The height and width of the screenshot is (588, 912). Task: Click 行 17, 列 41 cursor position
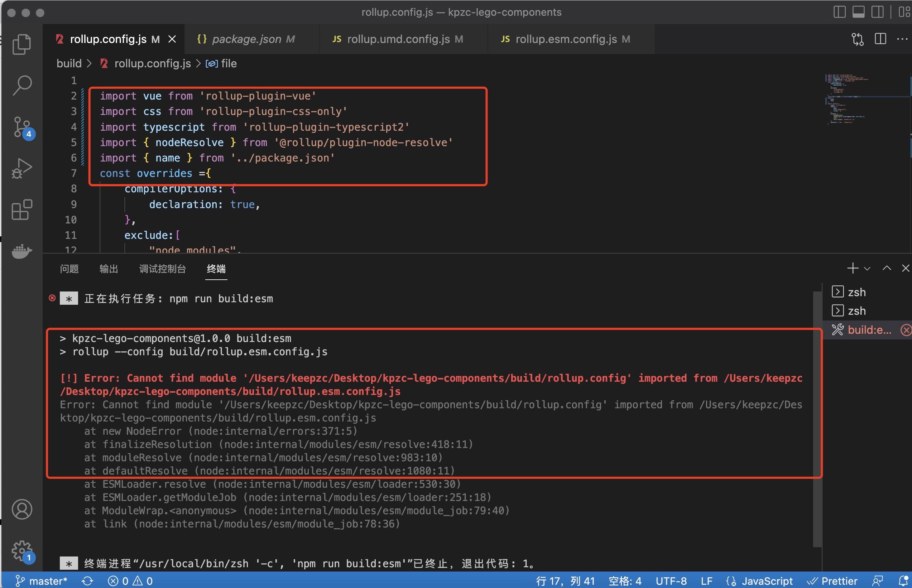(x=565, y=581)
